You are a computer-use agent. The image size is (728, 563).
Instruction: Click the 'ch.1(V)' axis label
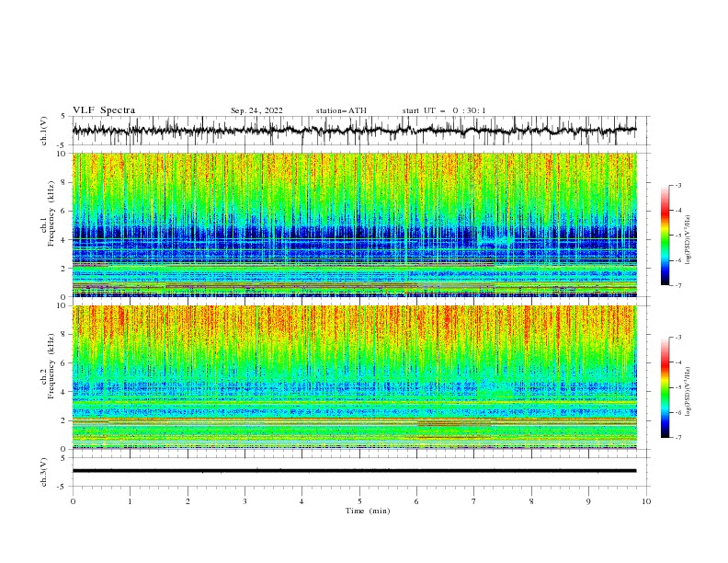click(x=44, y=131)
